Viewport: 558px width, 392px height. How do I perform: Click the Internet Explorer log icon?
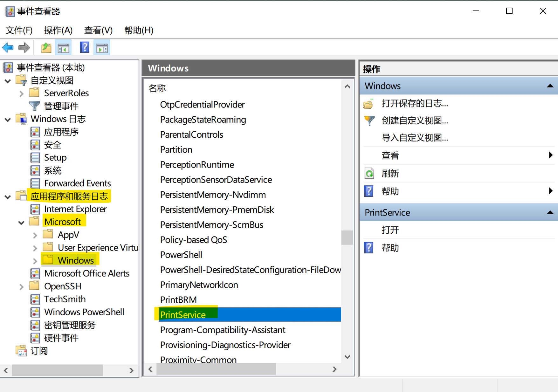click(x=35, y=209)
